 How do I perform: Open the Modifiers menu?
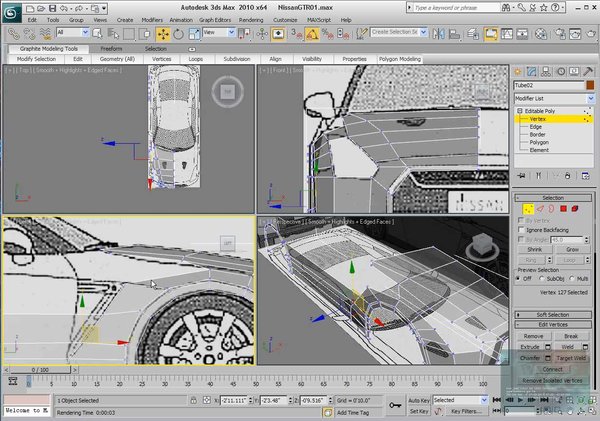[x=152, y=20]
